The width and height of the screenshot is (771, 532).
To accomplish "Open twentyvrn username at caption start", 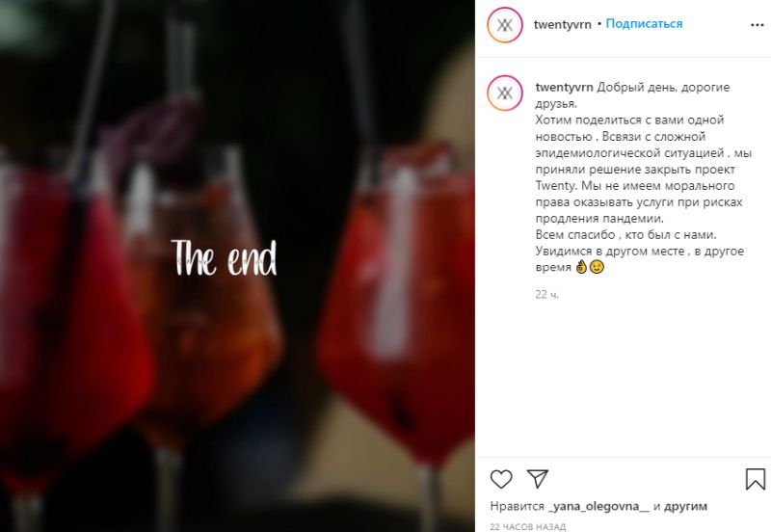I will point(564,87).
